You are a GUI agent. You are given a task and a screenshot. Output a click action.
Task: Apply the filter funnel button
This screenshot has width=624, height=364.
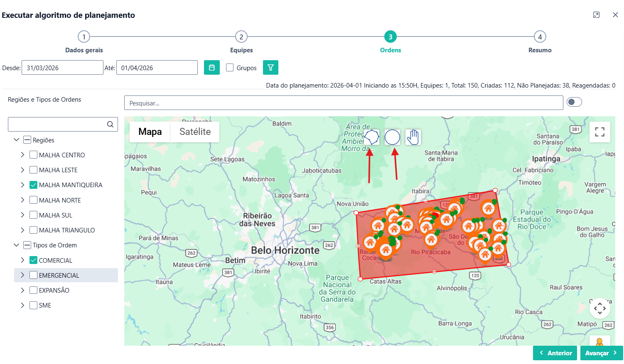[270, 68]
